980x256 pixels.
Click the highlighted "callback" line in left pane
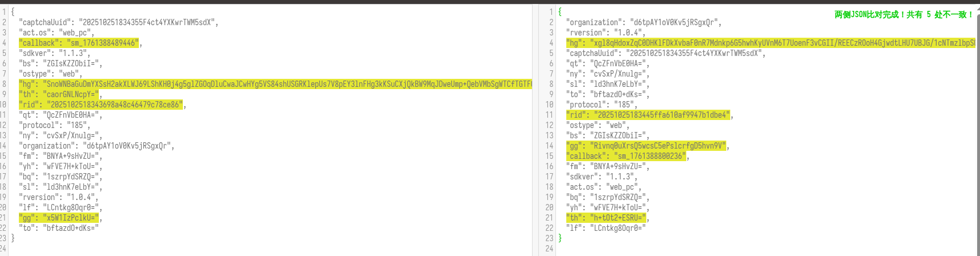(79, 43)
